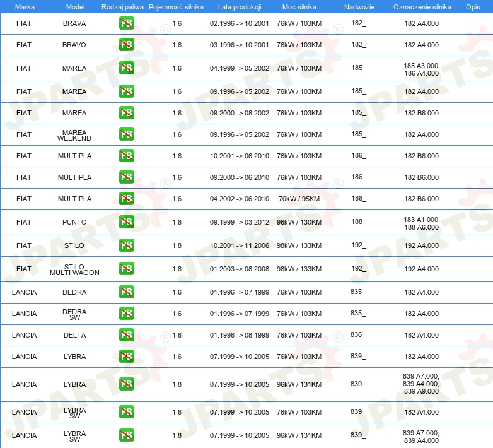Screen dimensions: 493x448
Task: Click fuel icon in LANCIA DEDRA 835_ first row
Action: [x=126, y=292]
